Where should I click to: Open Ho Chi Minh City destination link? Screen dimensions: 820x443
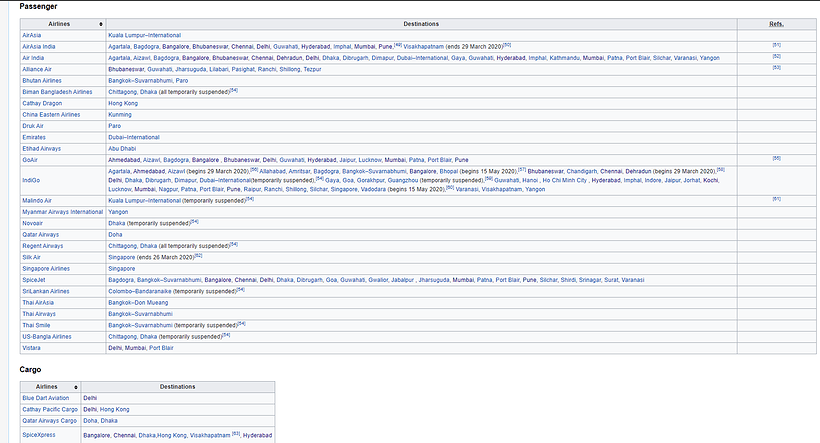pos(565,180)
